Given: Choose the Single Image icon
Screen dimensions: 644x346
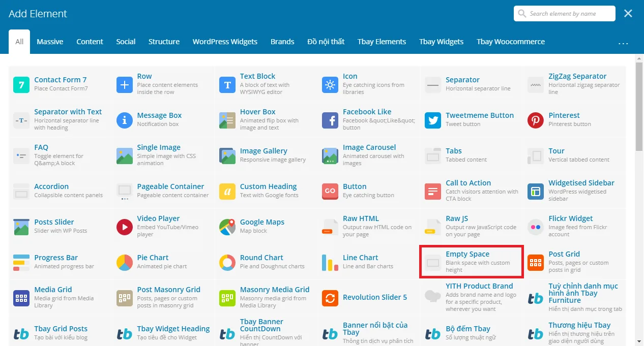Looking at the screenshot, I should (x=125, y=155).
